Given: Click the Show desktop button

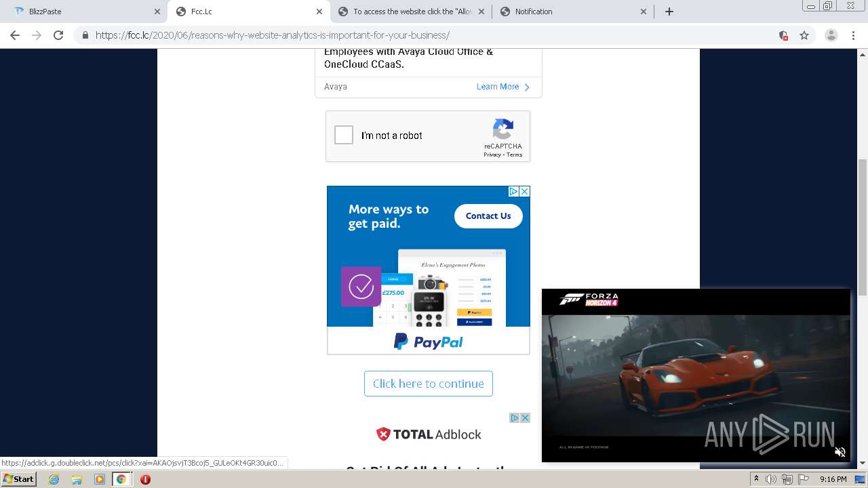Looking at the screenshot, I should 861,479.
